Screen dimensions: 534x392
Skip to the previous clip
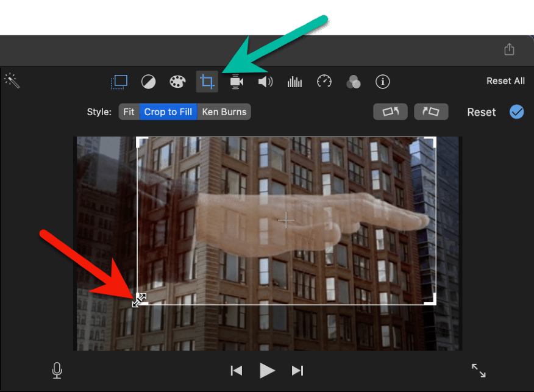237,371
